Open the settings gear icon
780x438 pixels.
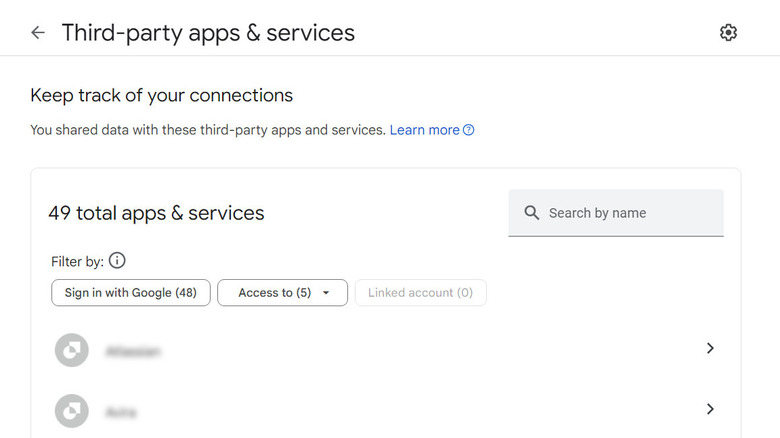click(x=728, y=32)
